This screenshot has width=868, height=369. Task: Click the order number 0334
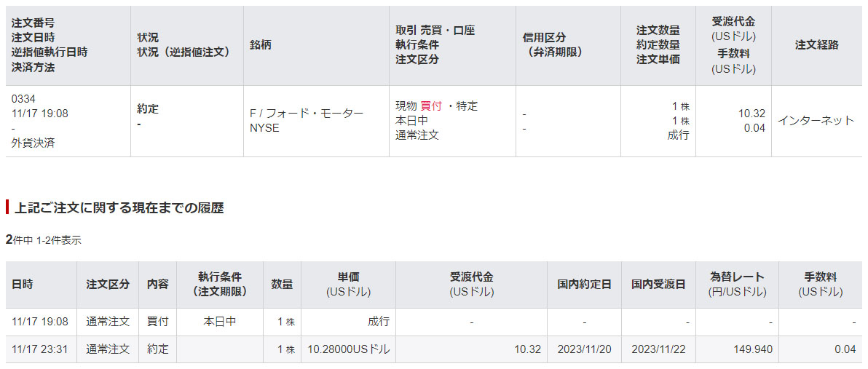(24, 98)
